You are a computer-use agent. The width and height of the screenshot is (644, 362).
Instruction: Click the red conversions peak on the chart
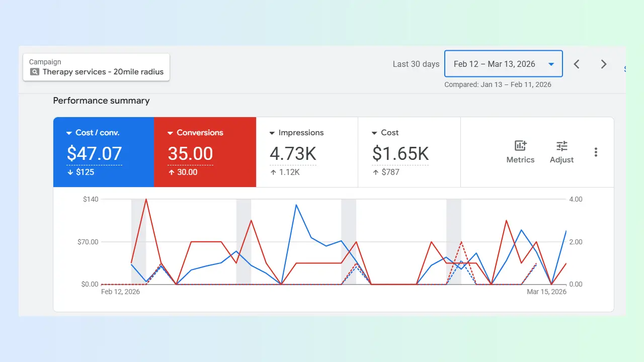pyautogui.click(x=146, y=200)
